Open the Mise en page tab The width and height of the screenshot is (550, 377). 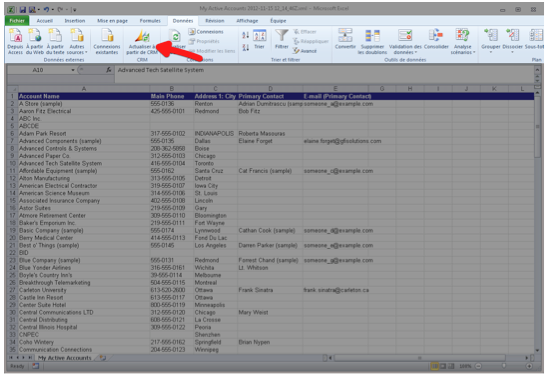(112, 21)
